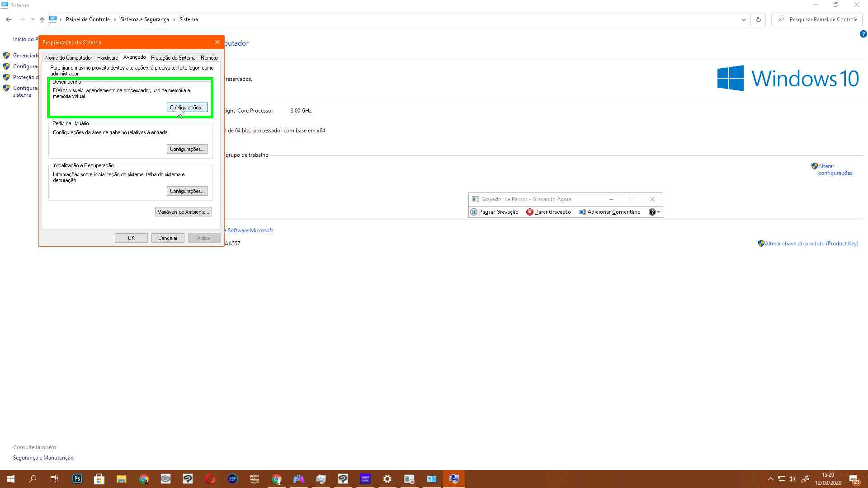Click Parar Gravação red stop icon
Viewport: 868px width, 488px height.
pos(529,212)
